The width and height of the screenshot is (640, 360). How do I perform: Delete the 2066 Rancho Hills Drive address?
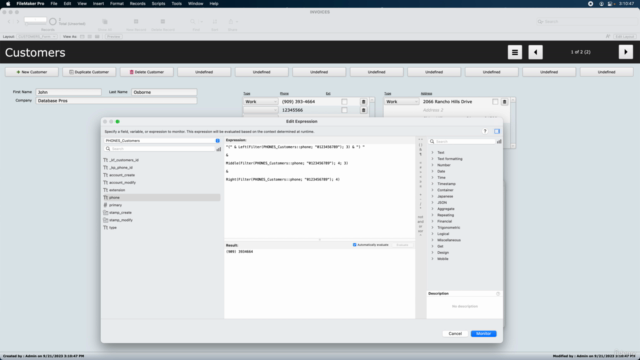click(504, 102)
